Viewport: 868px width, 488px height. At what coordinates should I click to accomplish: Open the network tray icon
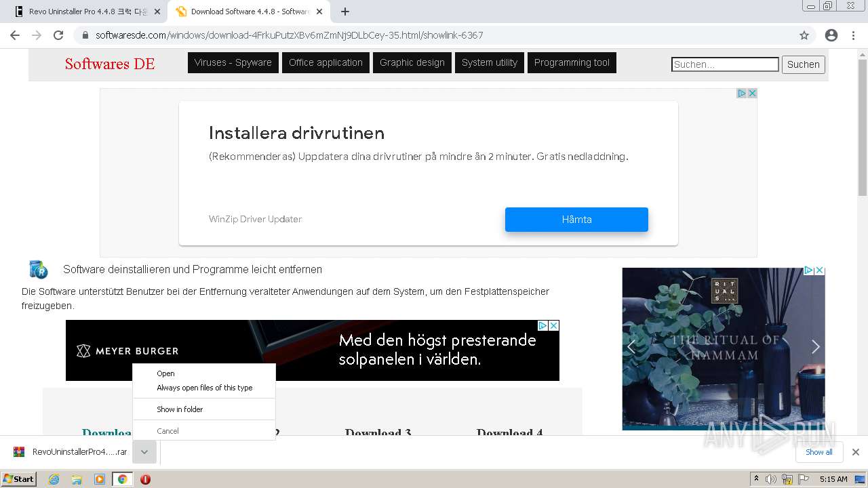[787, 479]
